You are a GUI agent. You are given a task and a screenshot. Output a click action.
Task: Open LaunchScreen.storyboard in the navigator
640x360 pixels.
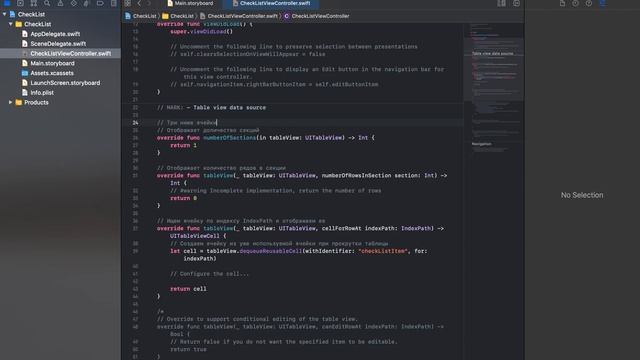(60, 83)
